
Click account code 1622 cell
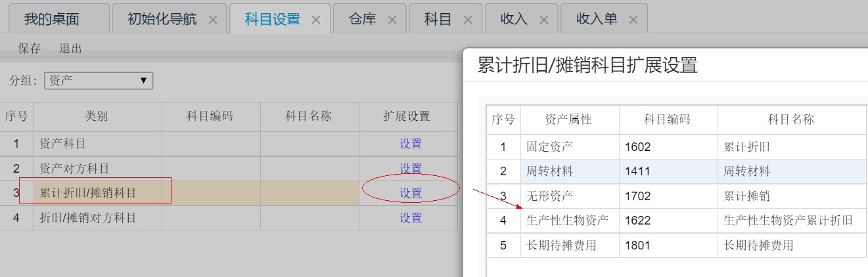click(668, 221)
